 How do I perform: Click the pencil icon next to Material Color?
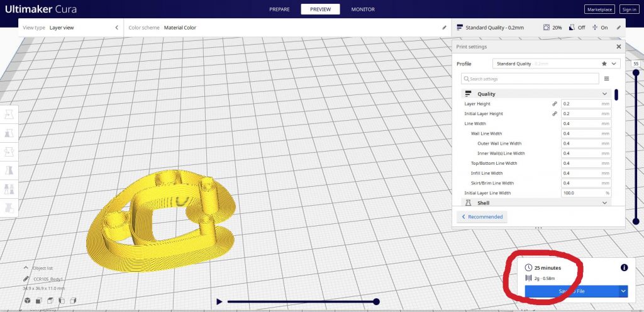coord(444,28)
